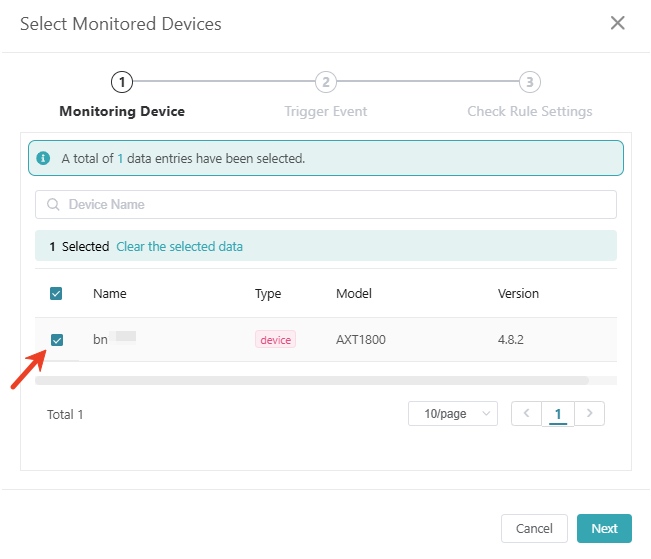This screenshot has height=559, width=651.
Task: Select the Monitoring Device step label
Action: tap(122, 111)
